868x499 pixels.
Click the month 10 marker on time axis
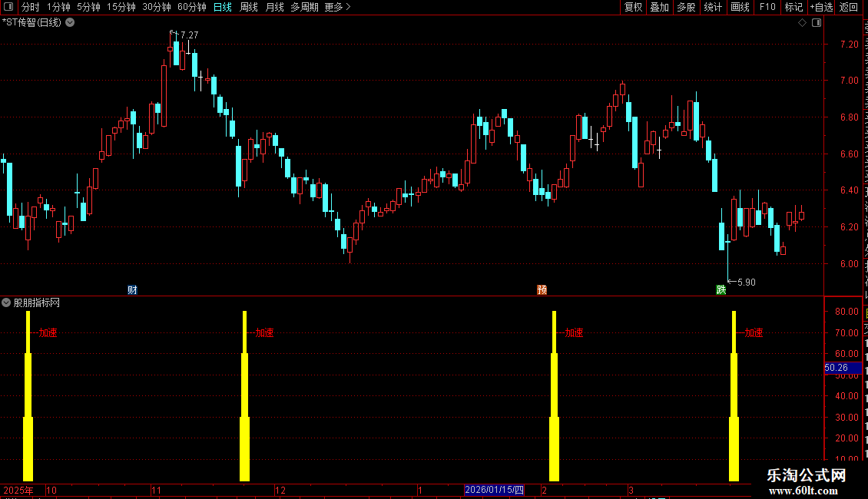51,490
